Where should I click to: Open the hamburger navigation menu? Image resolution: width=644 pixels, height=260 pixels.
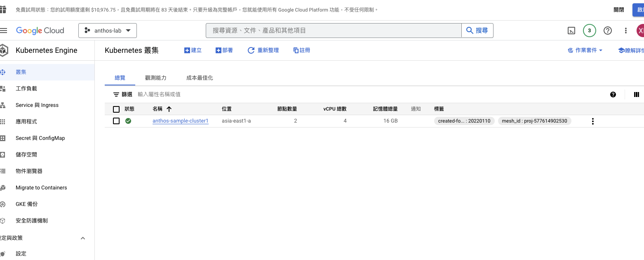[x=4, y=31]
